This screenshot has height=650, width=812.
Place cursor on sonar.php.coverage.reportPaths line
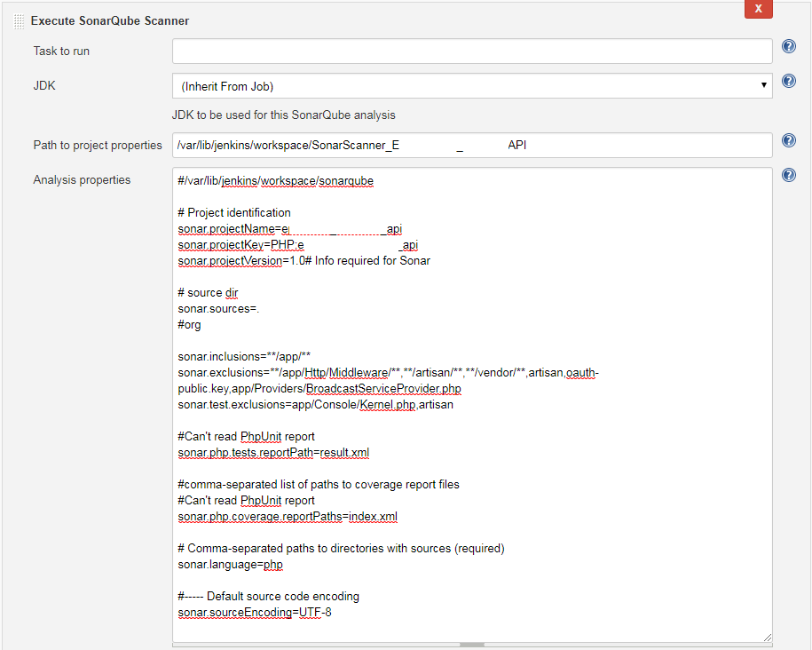coord(288,516)
